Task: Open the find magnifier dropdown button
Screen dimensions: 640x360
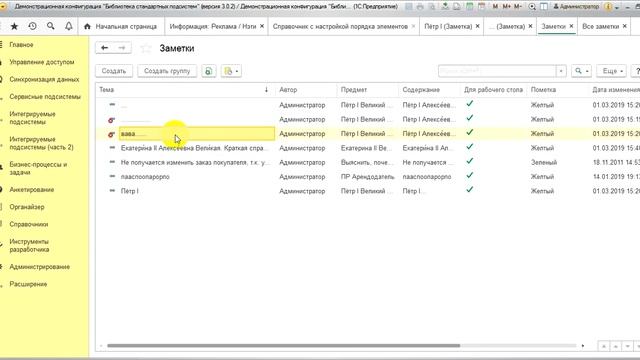Action: click(x=582, y=71)
